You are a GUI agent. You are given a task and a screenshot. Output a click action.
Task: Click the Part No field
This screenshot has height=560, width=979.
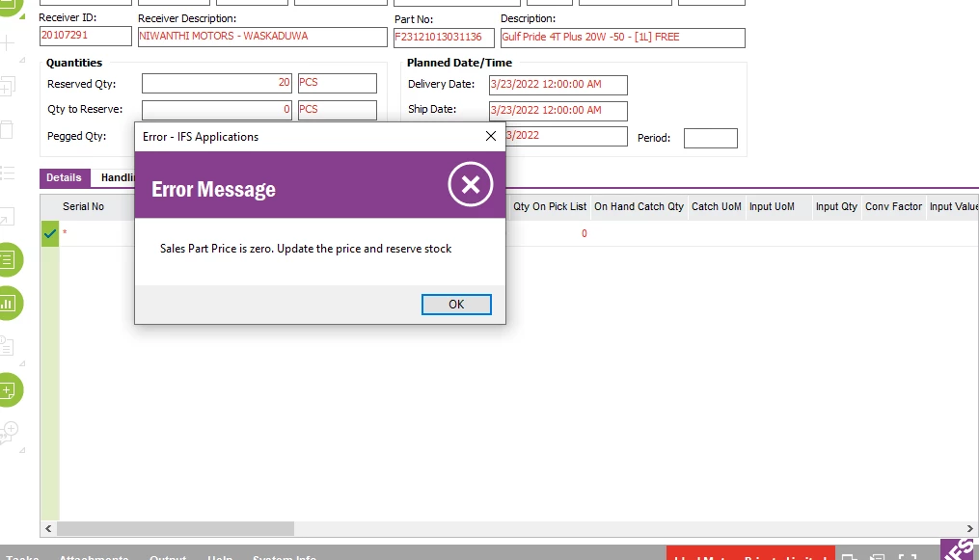click(444, 38)
